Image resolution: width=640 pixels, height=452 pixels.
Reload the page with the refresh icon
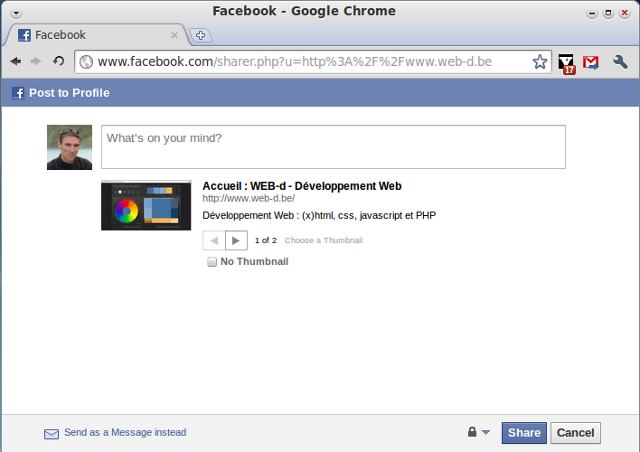coord(59,61)
